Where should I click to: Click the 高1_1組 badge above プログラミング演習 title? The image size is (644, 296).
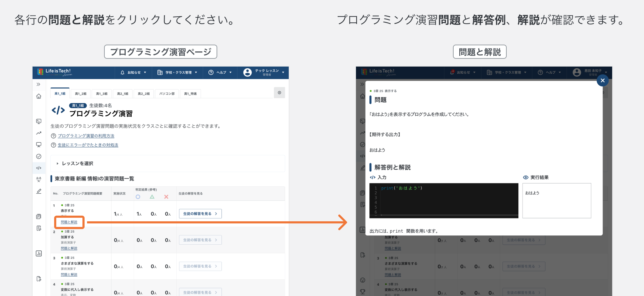tap(78, 106)
